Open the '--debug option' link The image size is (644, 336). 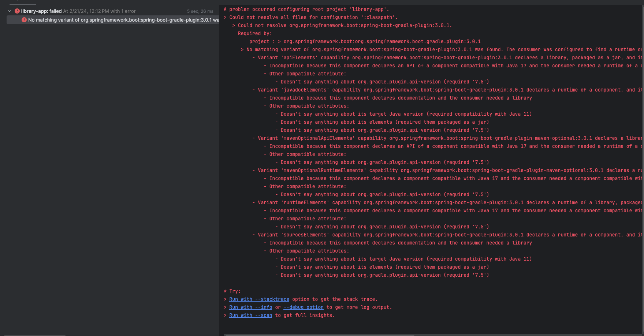[304, 307]
